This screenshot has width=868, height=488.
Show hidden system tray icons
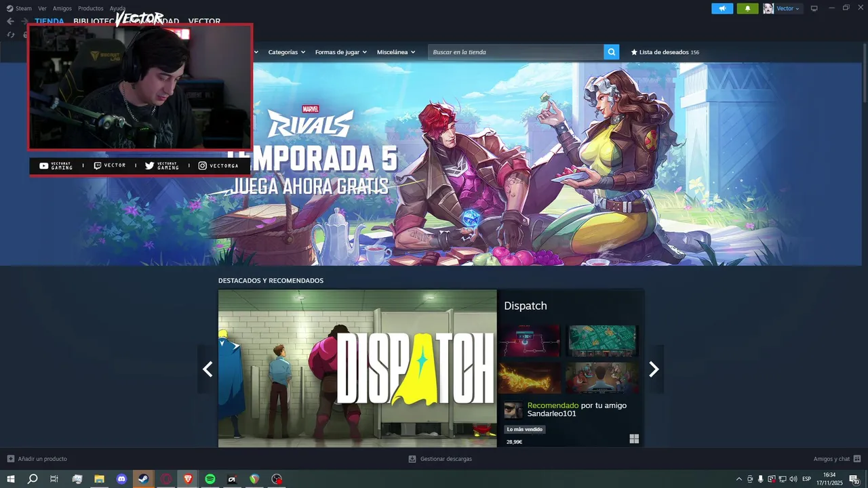coord(739,479)
